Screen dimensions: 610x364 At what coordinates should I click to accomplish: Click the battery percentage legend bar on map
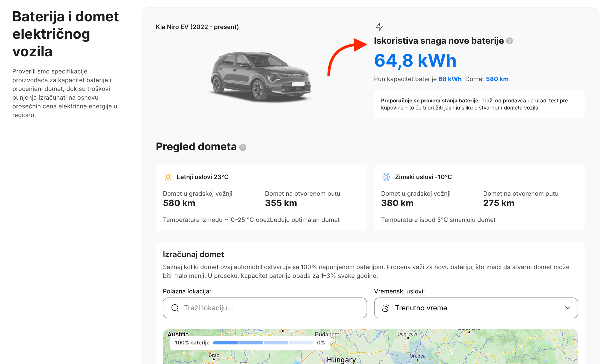[263, 343]
